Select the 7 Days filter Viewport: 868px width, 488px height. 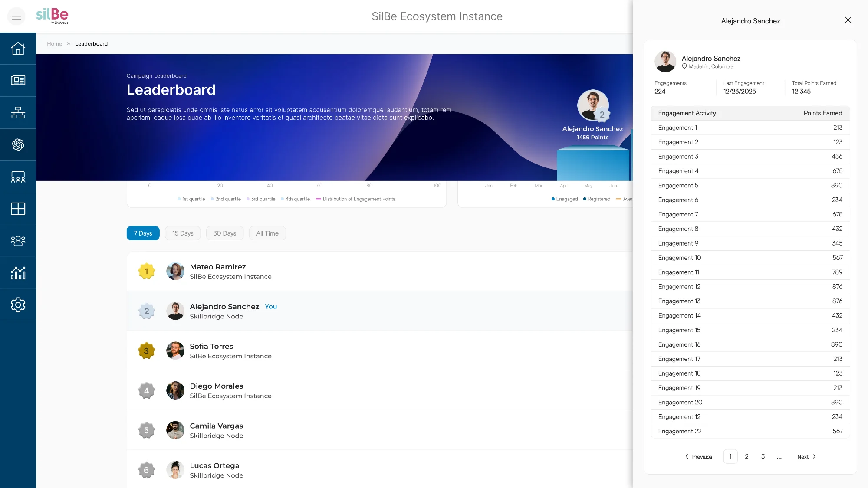click(x=143, y=233)
